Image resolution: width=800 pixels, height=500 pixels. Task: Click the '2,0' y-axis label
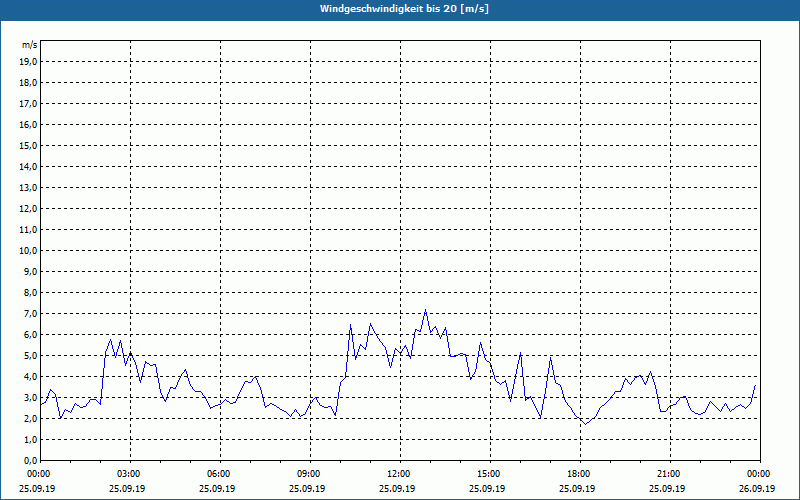point(30,418)
